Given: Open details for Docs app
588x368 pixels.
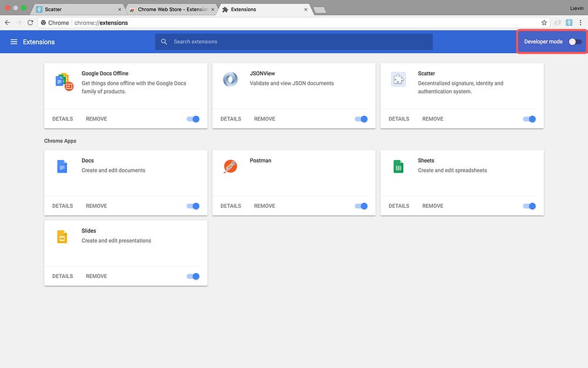Looking at the screenshot, I should (63, 206).
